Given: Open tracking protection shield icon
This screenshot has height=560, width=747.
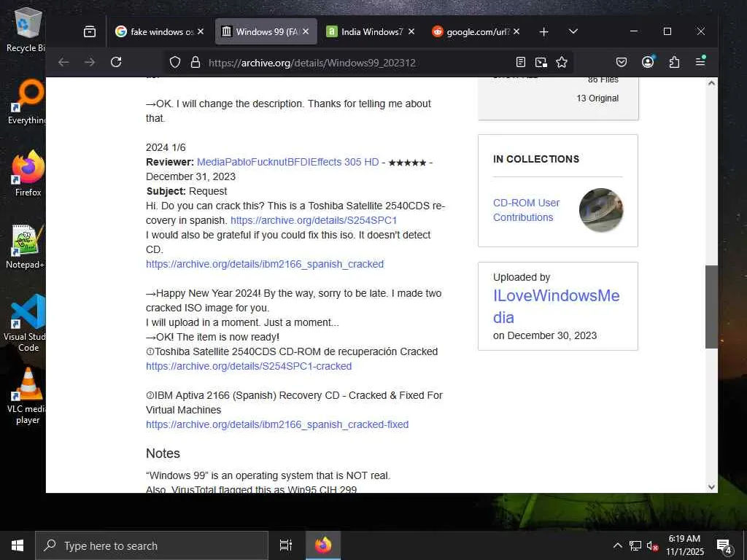Looking at the screenshot, I should click(x=175, y=63).
